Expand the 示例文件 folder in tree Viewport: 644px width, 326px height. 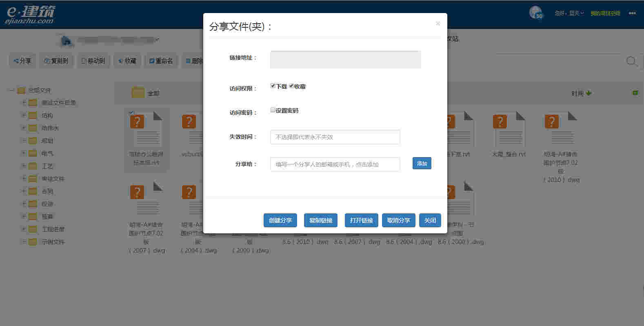coord(24,242)
